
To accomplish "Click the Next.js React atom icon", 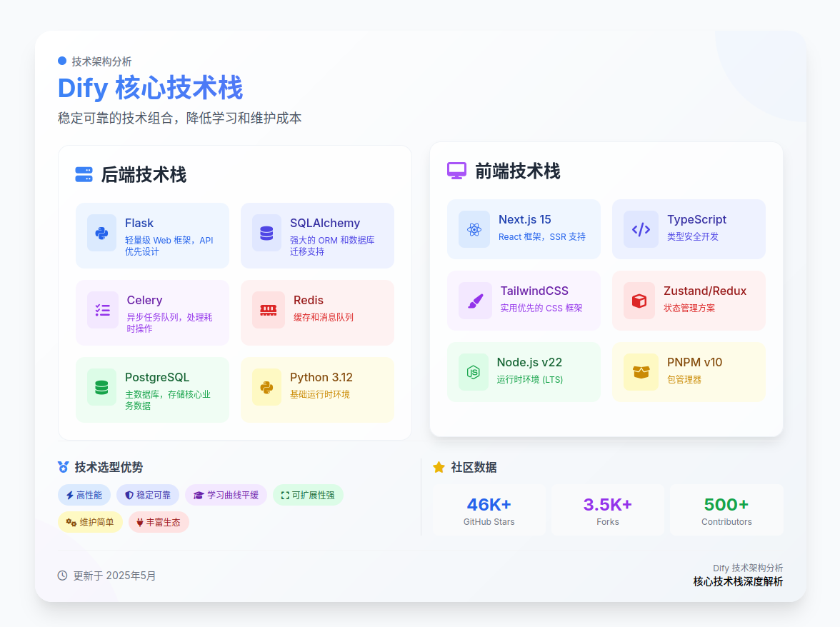I will click(x=474, y=229).
